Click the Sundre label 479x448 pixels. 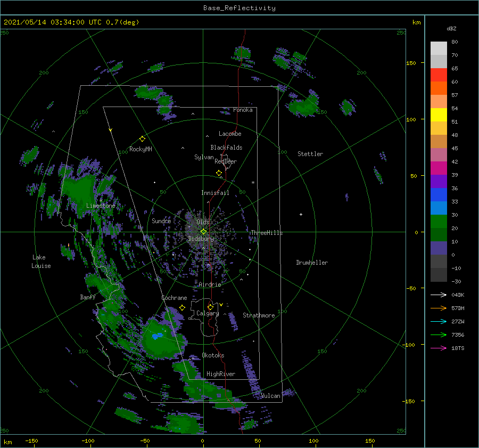[x=161, y=221]
